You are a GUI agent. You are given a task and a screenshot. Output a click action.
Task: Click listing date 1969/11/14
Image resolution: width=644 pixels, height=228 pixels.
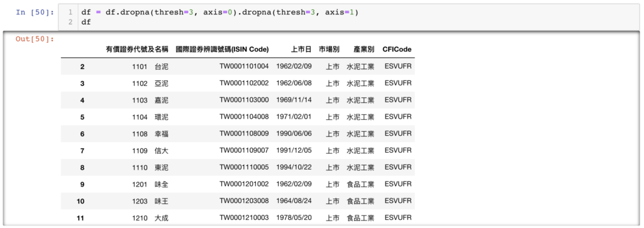[x=294, y=100]
